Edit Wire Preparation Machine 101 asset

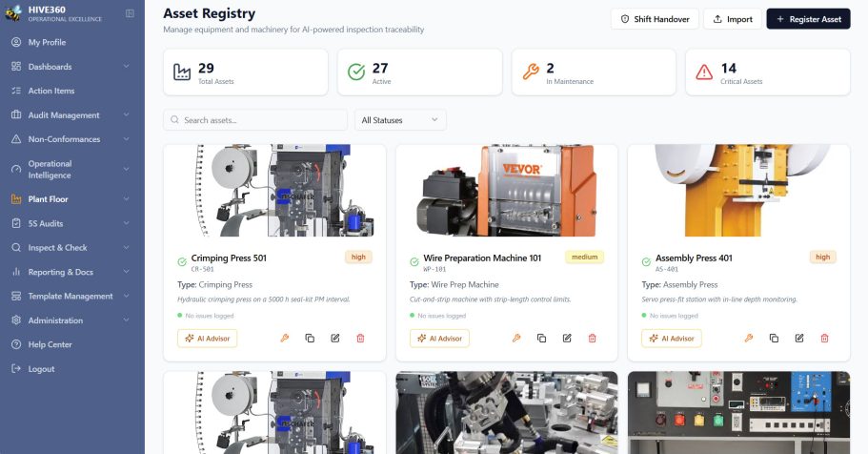568,339
